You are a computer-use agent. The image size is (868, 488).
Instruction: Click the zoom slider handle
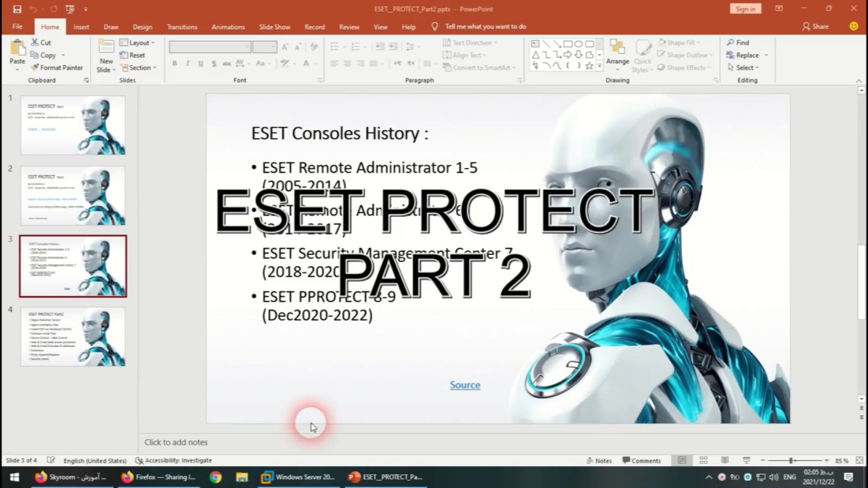pyautogui.click(x=791, y=460)
